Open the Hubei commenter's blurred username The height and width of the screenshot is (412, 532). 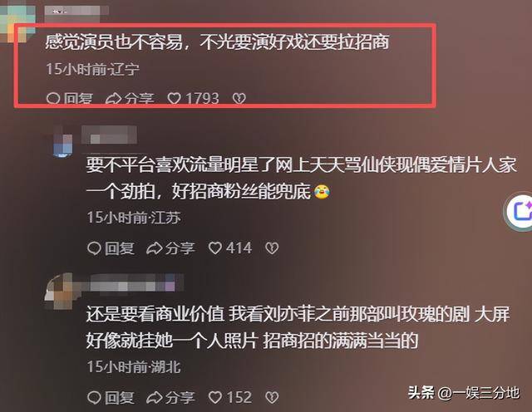coord(136,282)
